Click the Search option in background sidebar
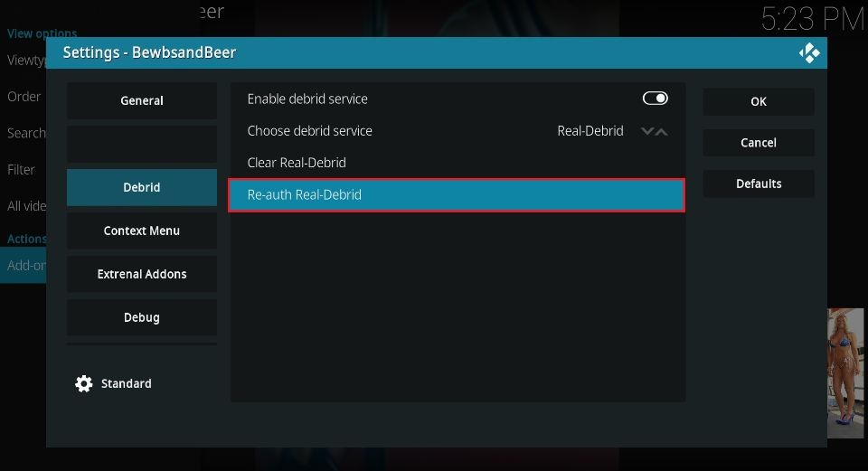The width and height of the screenshot is (868, 471). point(26,133)
